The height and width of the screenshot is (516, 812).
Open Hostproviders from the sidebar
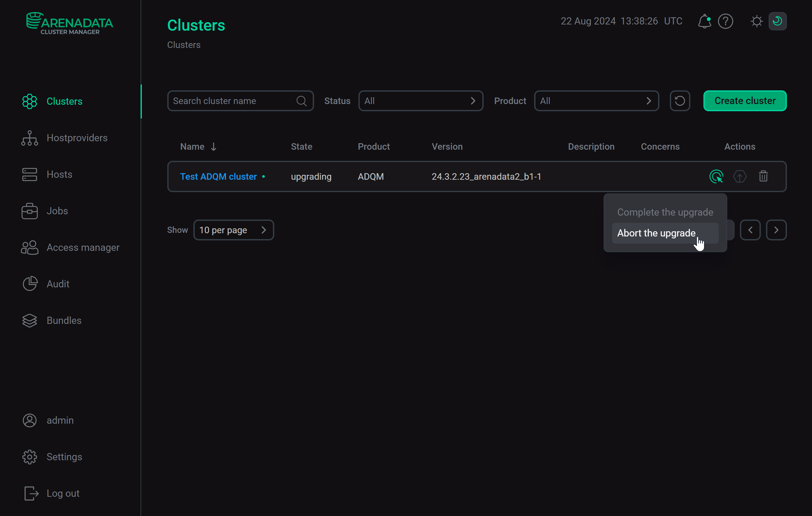tap(77, 138)
